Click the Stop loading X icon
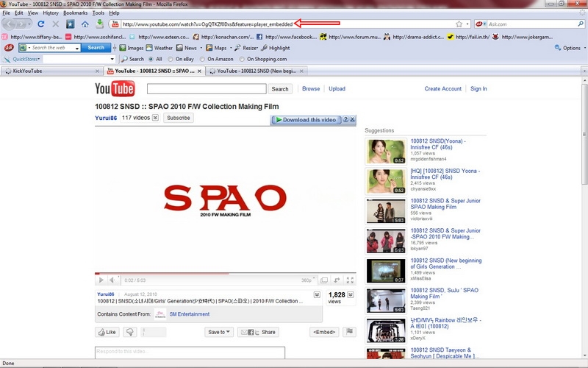 56,24
